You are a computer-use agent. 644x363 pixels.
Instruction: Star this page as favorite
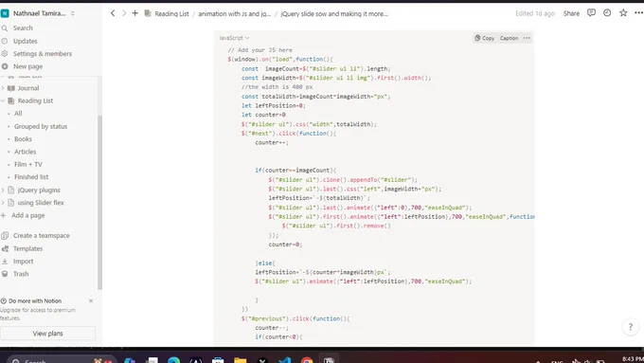click(x=623, y=13)
